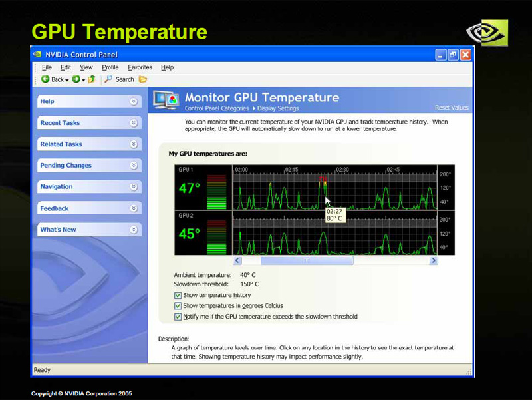The image size is (532, 400).
Task: Open Back history dropdown arrow
Action: coord(67,80)
